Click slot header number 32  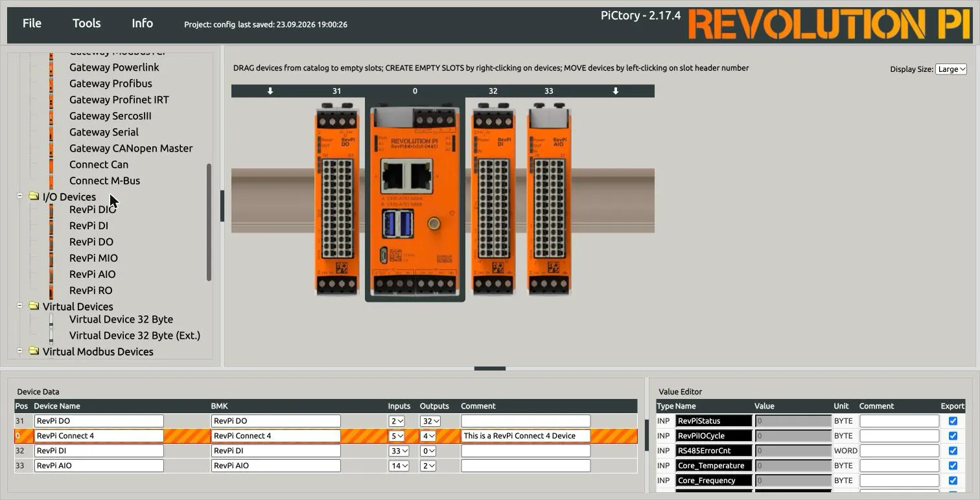coord(493,91)
